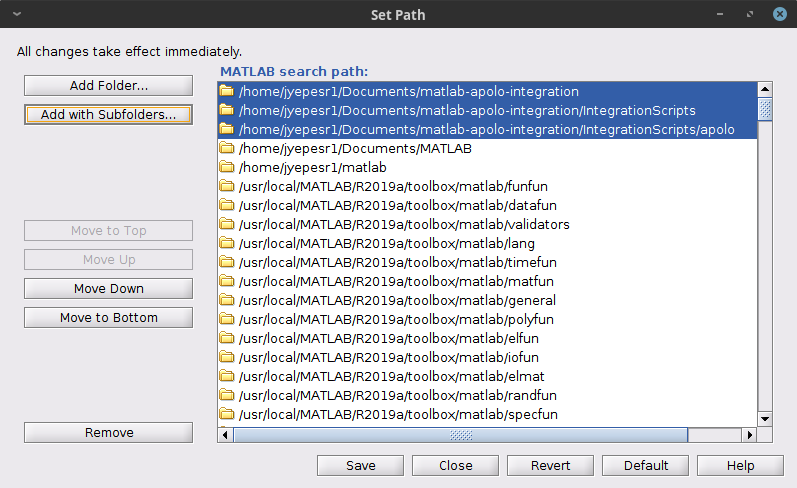Click folder icon beside specfun path
Screen dimensions: 797x488
(227, 413)
